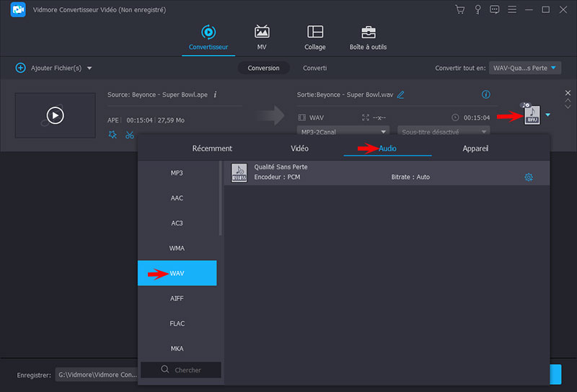Open the Appareil format tab
Image resolution: width=577 pixels, height=392 pixels.
pos(475,148)
